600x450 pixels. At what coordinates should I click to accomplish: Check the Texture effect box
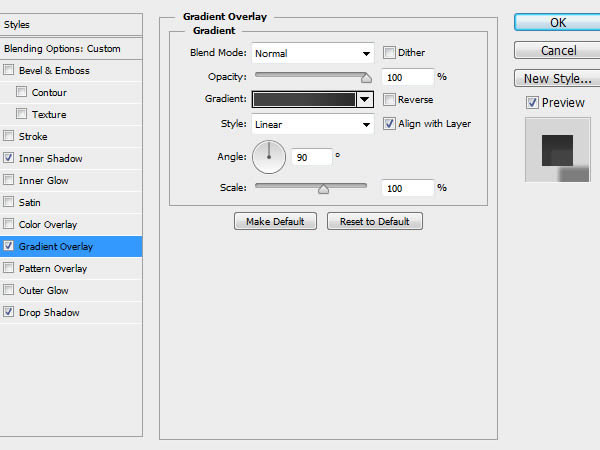[21, 114]
